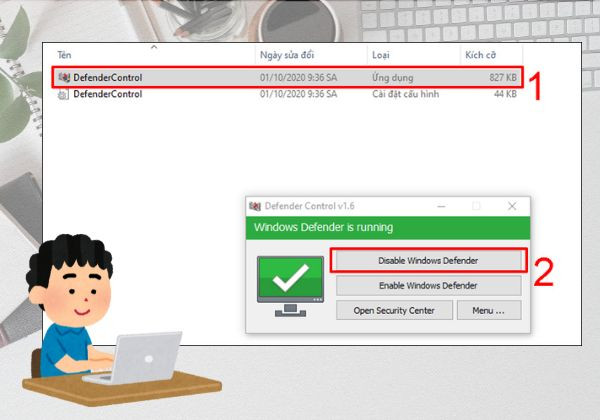
Task: Click the 827 KB size cell
Action: click(503, 78)
